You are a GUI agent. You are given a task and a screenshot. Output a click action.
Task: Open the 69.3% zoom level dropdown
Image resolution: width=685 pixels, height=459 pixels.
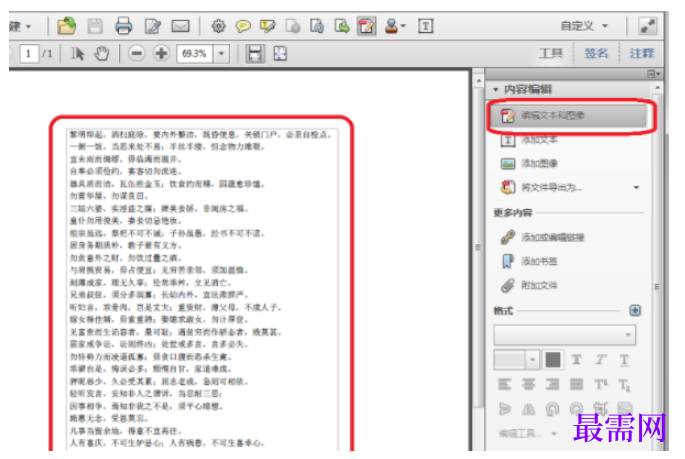click(221, 54)
